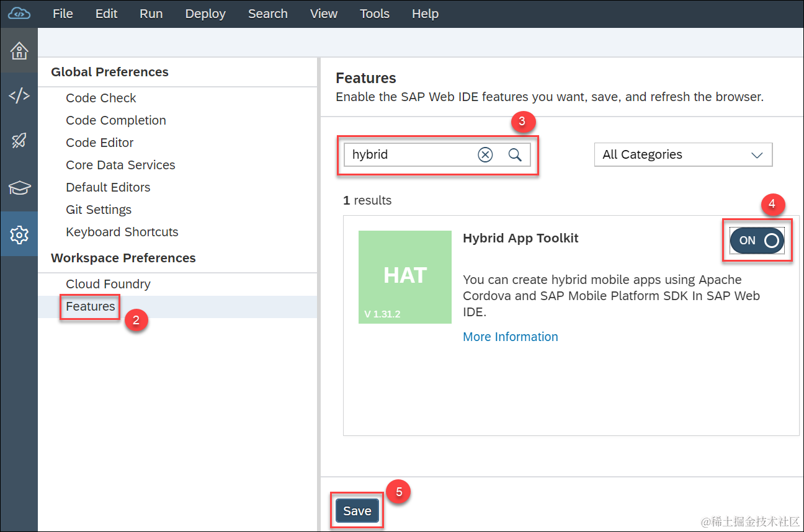This screenshot has width=804, height=532.
Task: Click the Save button
Action: [x=357, y=511]
